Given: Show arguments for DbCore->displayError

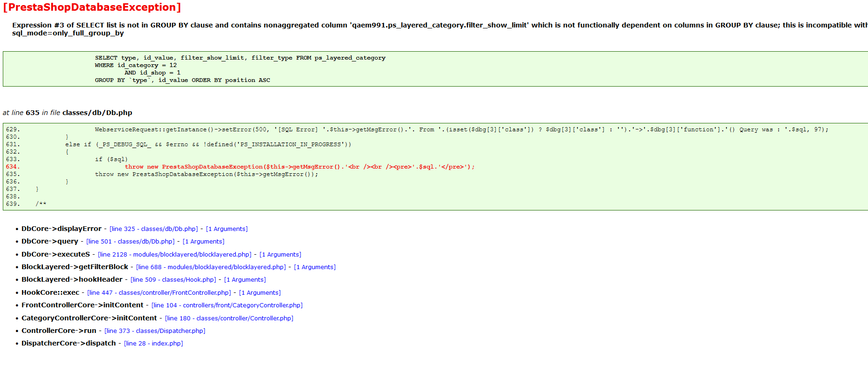Looking at the screenshot, I should point(227,229).
